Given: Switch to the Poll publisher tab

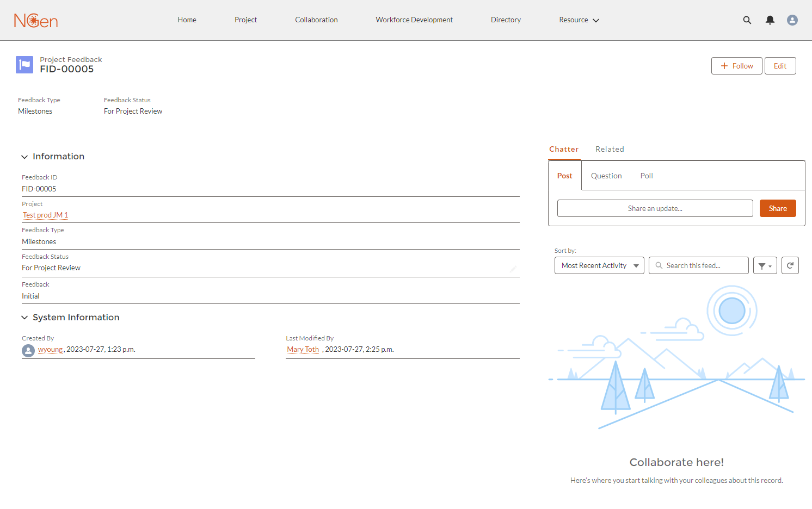Looking at the screenshot, I should pyautogui.click(x=647, y=176).
